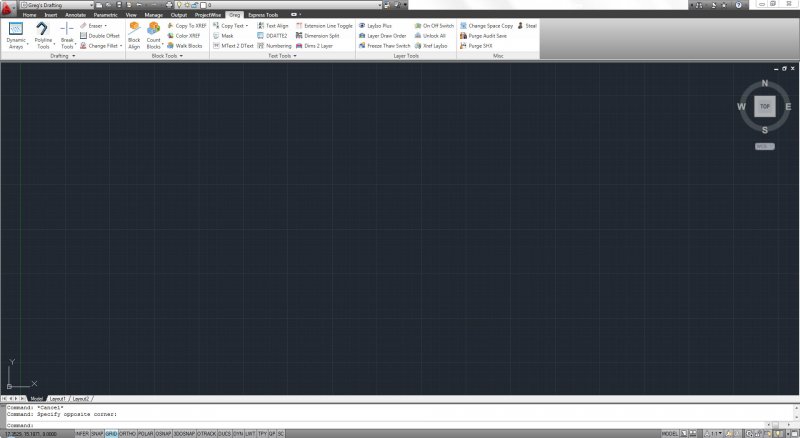Image resolution: width=800 pixels, height=438 pixels.
Task: Open the Copy Text dropdown arrow
Action: click(247, 26)
